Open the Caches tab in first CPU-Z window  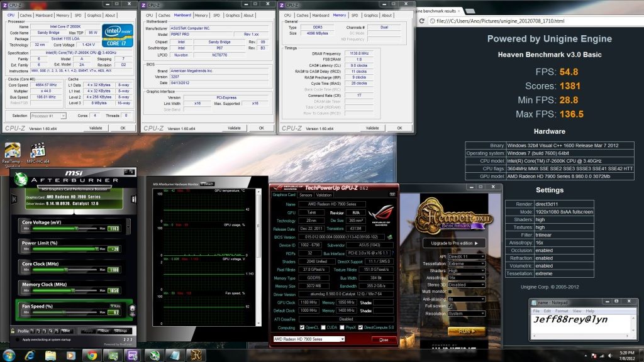coord(26,15)
